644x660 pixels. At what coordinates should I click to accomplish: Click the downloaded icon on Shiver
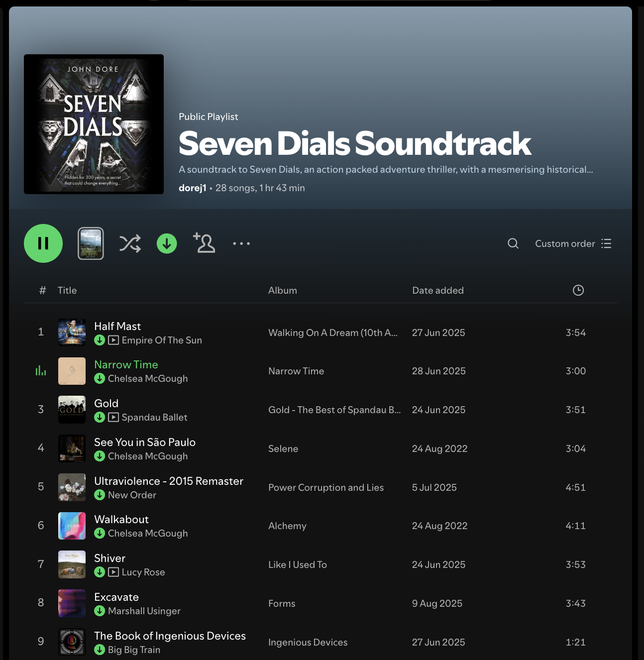pyautogui.click(x=100, y=572)
